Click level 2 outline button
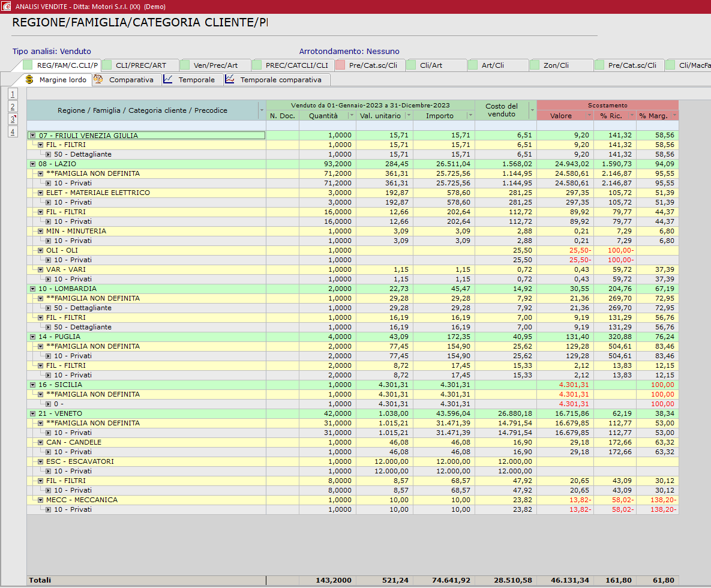 13,107
